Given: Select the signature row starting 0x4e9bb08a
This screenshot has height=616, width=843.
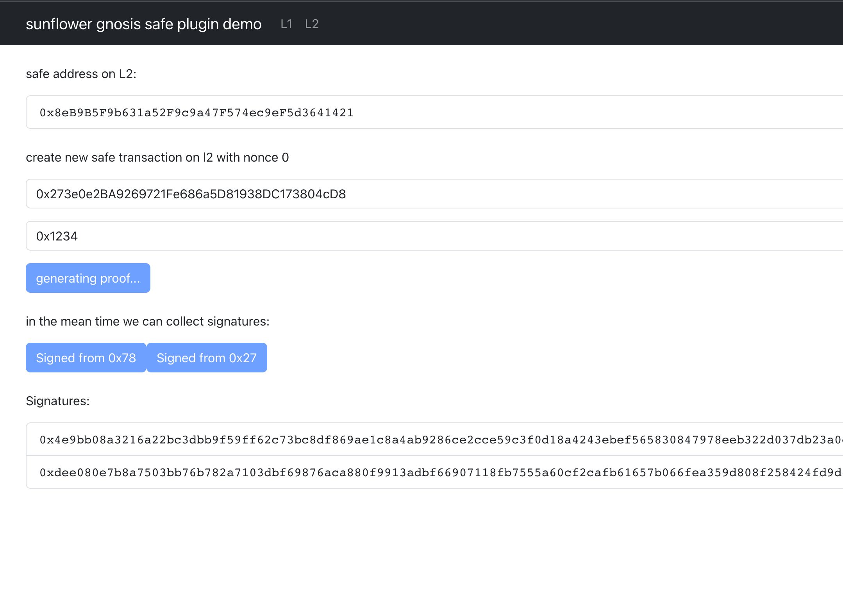Looking at the screenshot, I should [x=434, y=439].
